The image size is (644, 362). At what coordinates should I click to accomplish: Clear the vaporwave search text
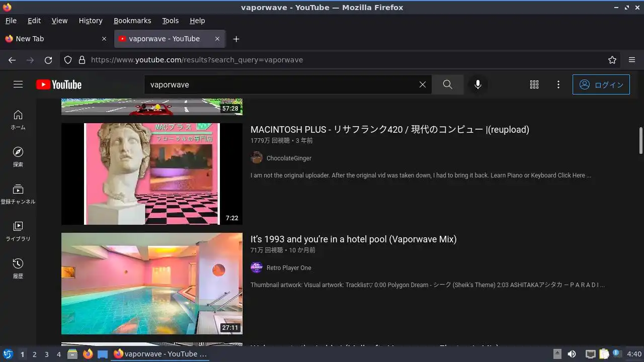click(x=423, y=84)
